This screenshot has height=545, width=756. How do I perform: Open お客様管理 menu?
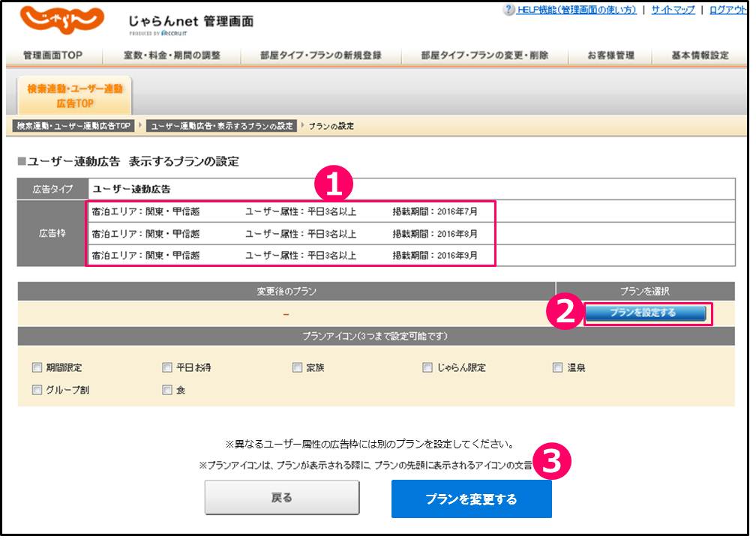610,55
